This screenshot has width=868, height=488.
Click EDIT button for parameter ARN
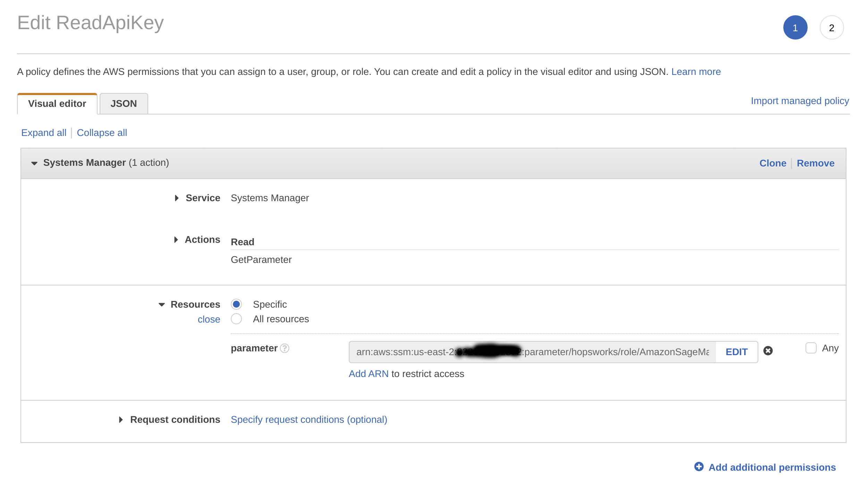(737, 352)
